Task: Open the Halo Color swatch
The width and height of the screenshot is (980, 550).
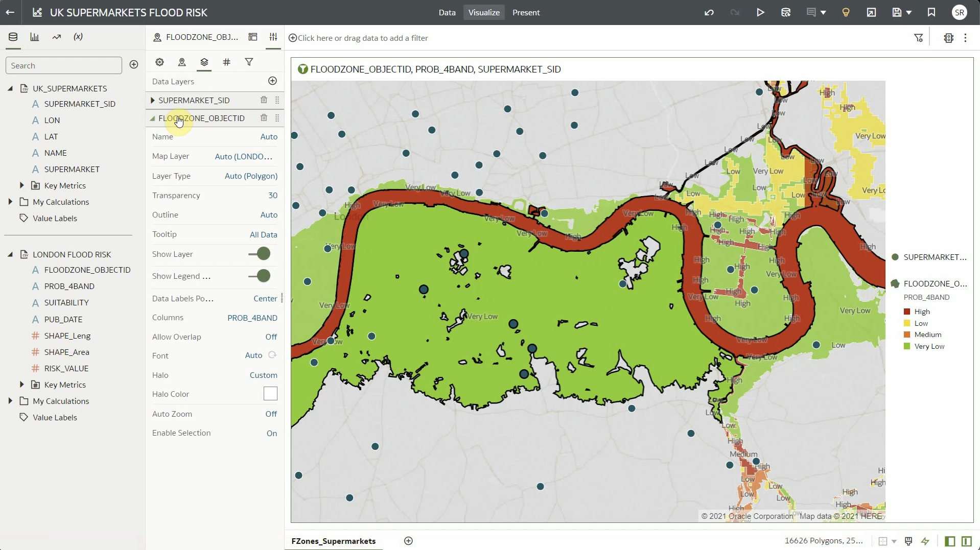Action: (x=270, y=393)
